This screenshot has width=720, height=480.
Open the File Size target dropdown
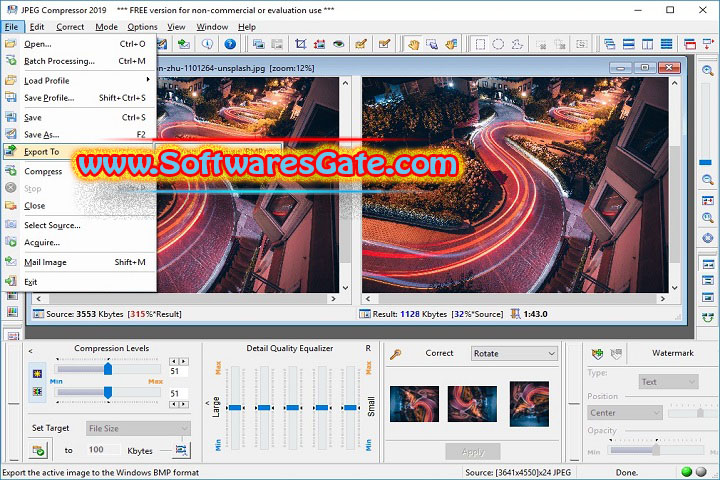tap(138, 428)
